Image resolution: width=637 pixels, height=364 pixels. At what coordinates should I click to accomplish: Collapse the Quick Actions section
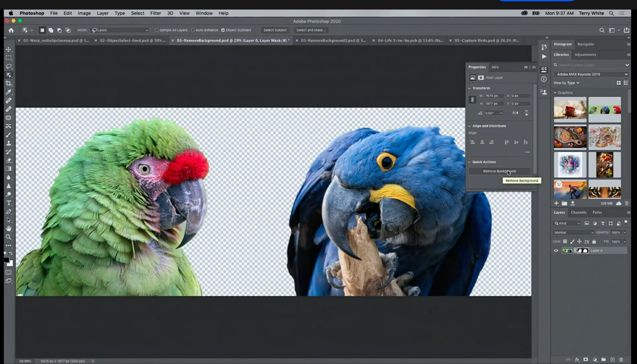[x=470, y=162]
